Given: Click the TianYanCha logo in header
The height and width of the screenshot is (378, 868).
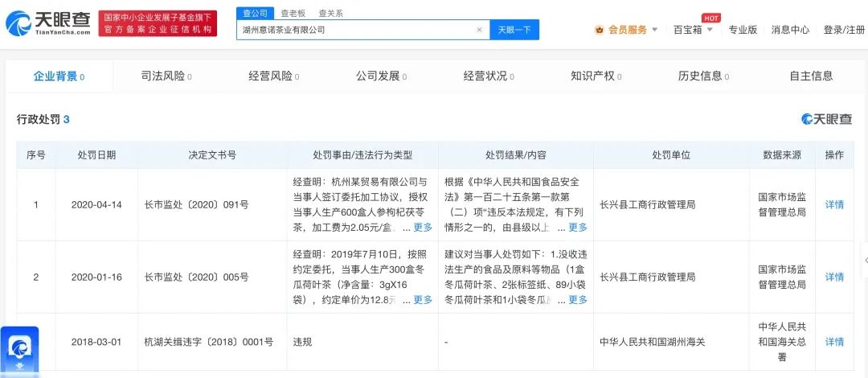Looking at the screenshot, I should [50, 23].
